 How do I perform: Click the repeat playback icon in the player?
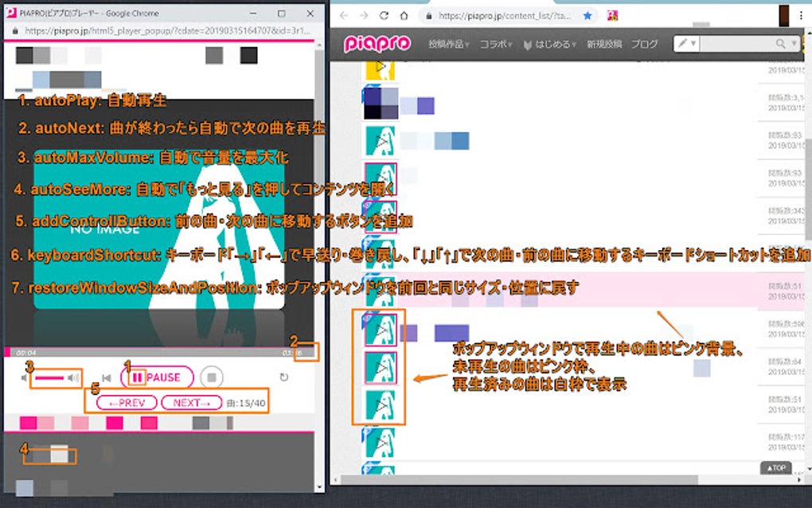[x=283, y=376]
